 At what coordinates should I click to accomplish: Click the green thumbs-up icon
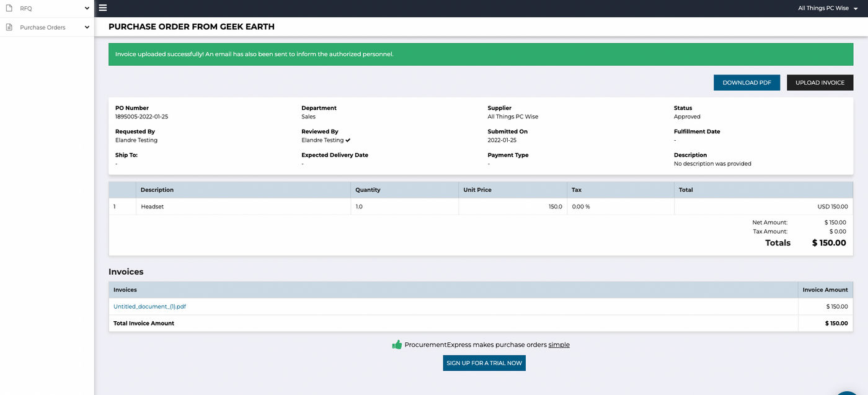[x=397, y=345]
